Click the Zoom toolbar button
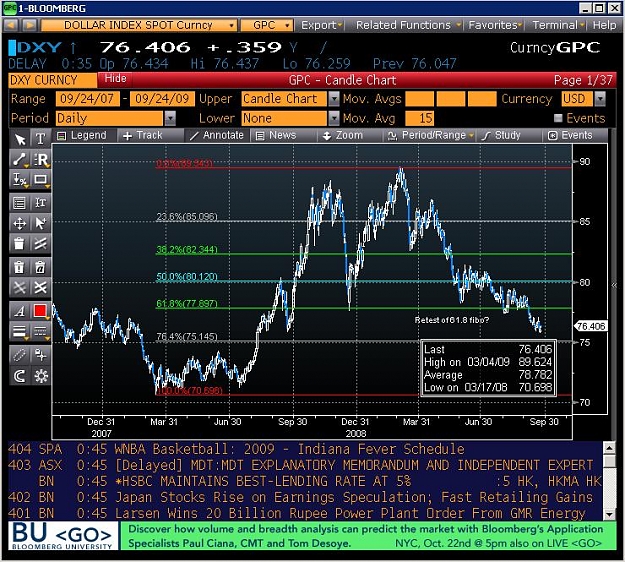 349,136
